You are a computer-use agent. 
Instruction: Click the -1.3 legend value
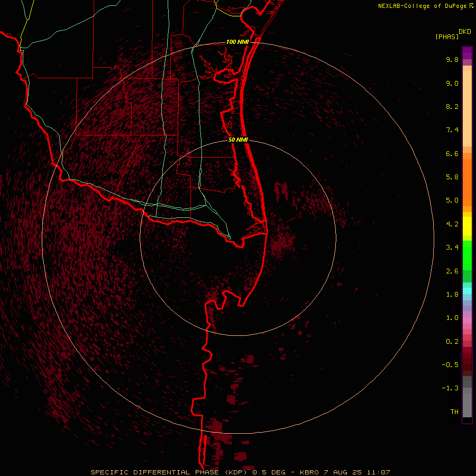pos(450,388)
